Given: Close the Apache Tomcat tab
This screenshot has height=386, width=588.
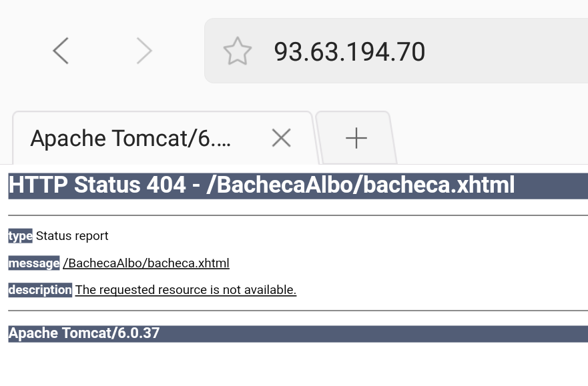Looking at the screenshot, I should [281, 138].
